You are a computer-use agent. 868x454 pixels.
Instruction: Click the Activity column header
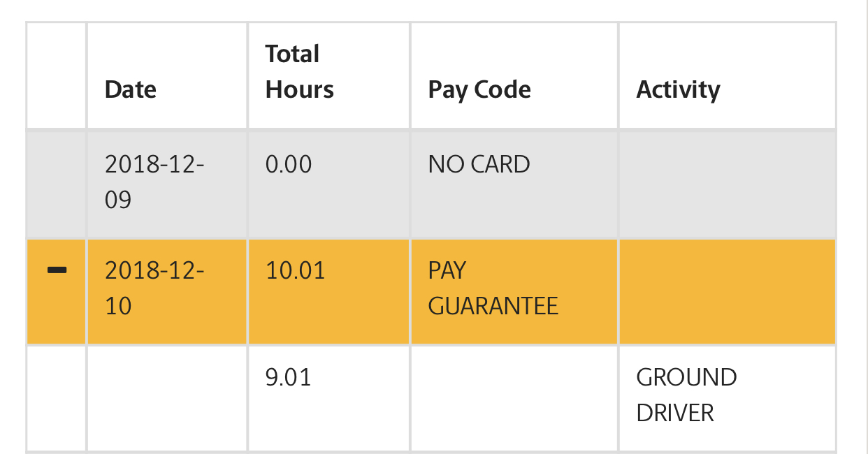coord(728,75)
